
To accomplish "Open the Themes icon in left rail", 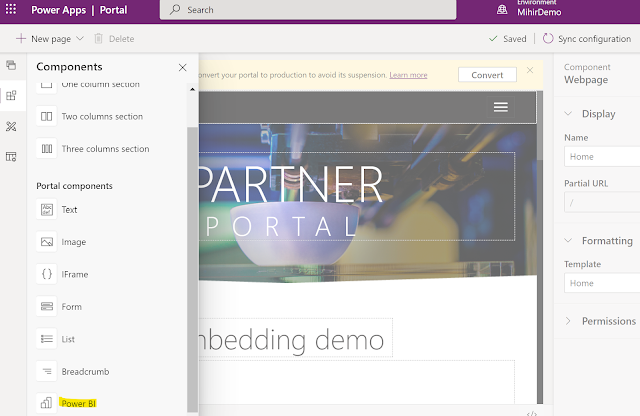I will pos(11,127).
